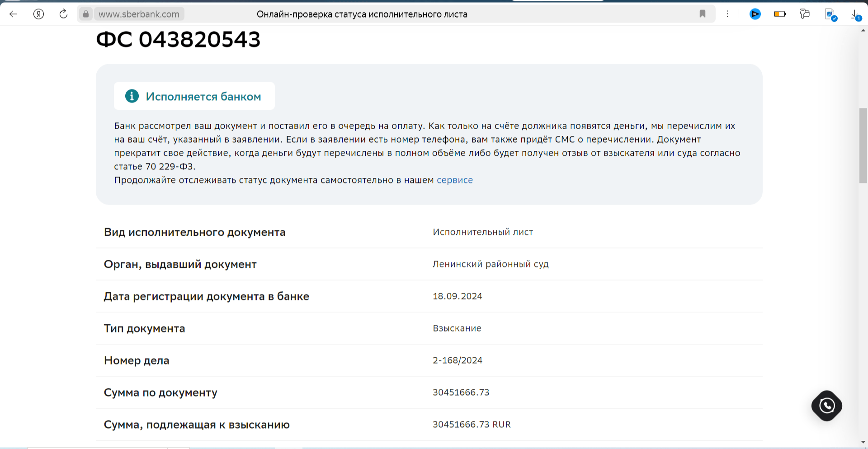Open the image file extension icon
Image resolution: width=868 pixels, height=449 pixels.
(831, 15)
